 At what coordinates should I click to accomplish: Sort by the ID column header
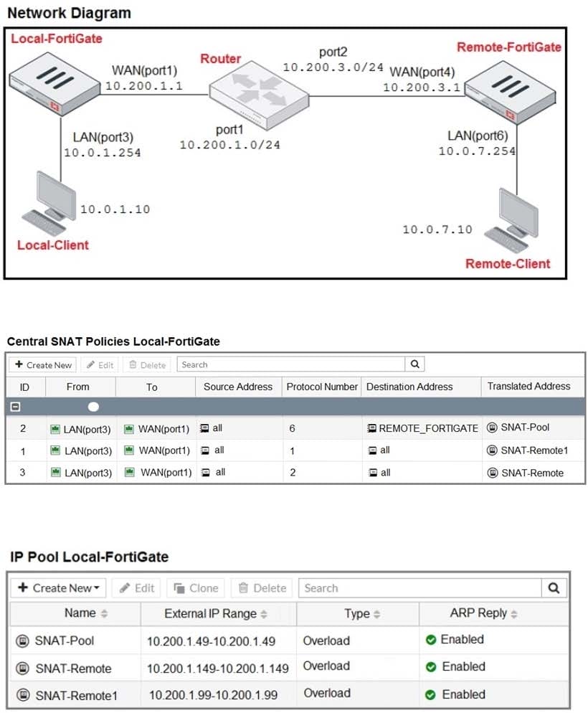click(x=24, y=387)
